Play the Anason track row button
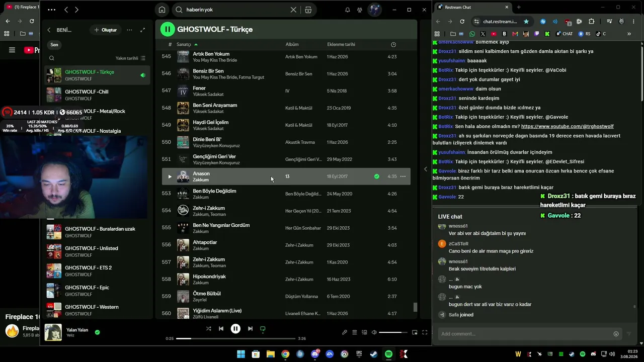This screenshot has height=362, width=644. (170, 176)
